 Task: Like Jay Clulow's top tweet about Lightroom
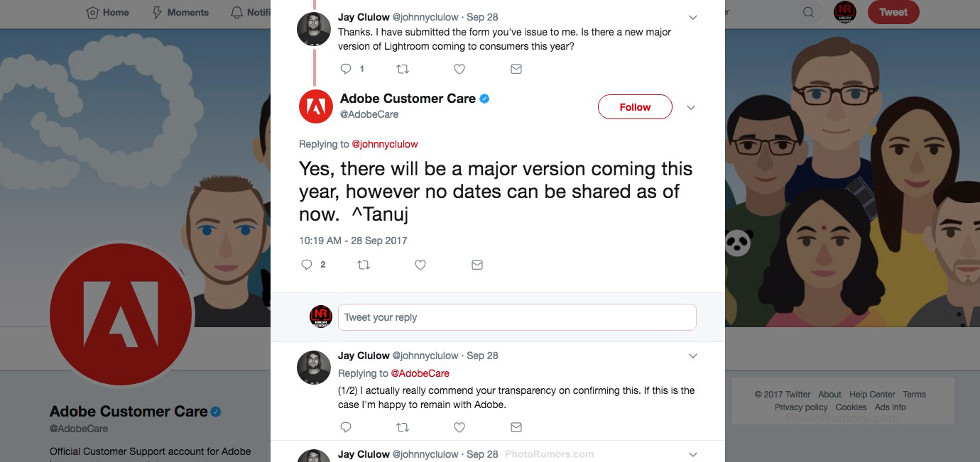(459, 69)
